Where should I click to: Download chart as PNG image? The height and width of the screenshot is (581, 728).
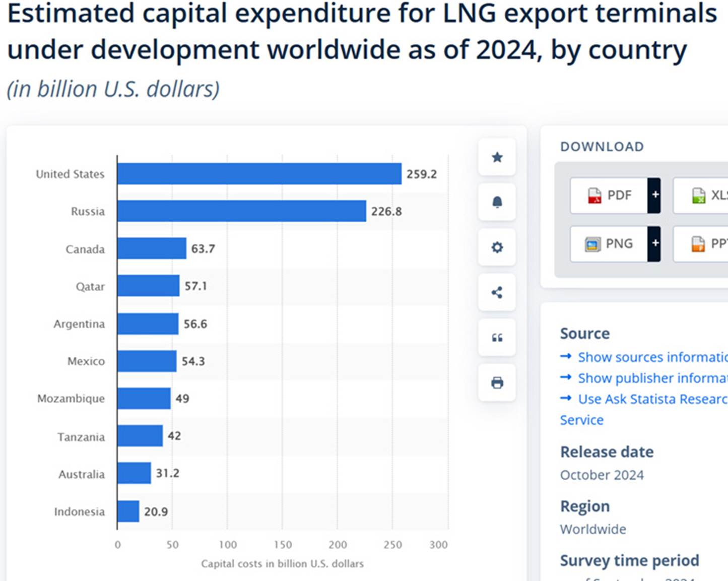[x=610, y=244]
